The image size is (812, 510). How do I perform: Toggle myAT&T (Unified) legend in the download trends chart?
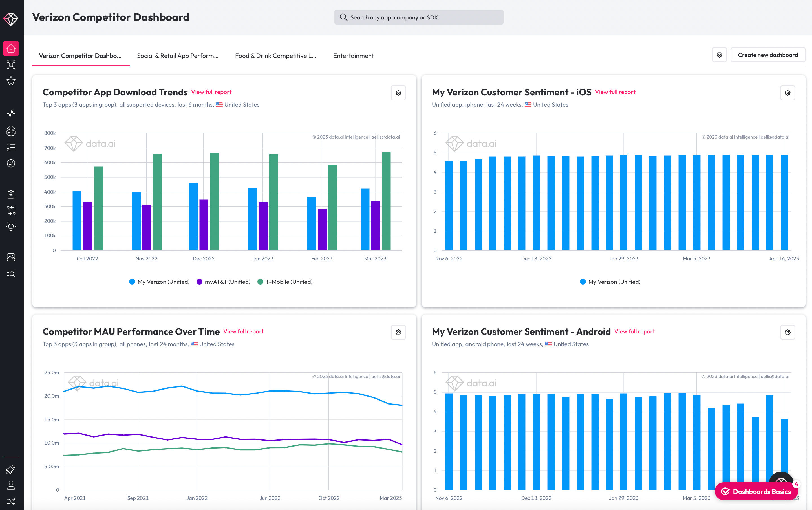coord(223,282)
